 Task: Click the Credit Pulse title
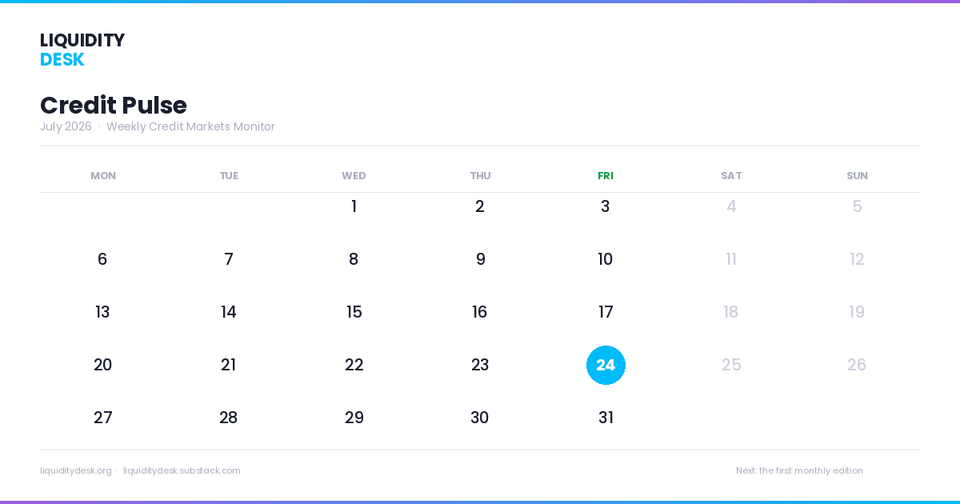pos(113,105)
